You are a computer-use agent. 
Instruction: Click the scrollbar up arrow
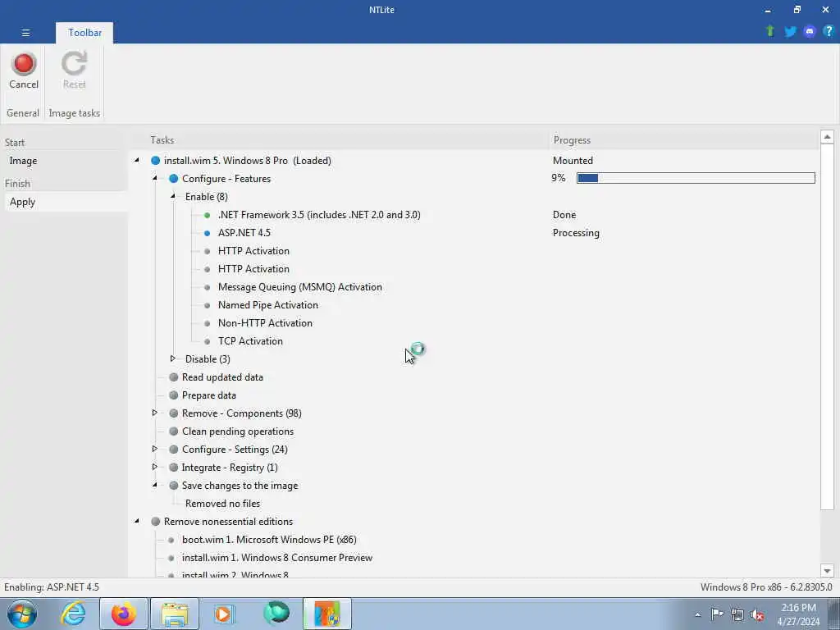(827, 137)
